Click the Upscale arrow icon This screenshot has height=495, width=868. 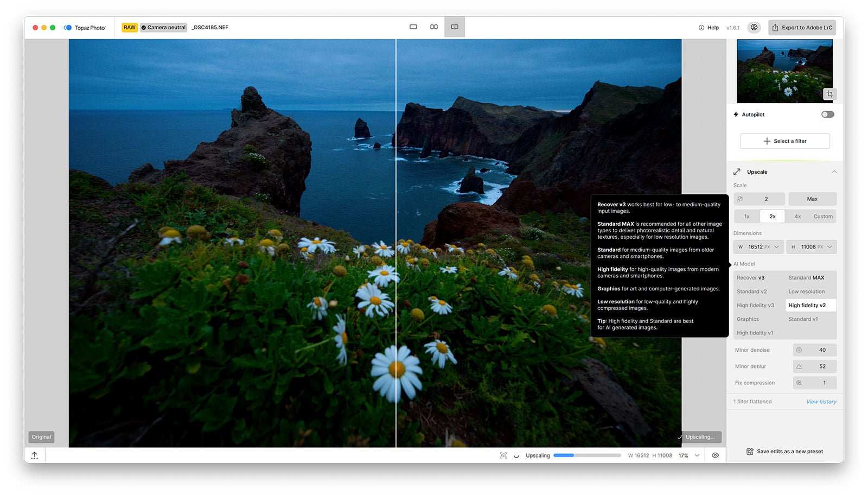[x=737, y=172]
